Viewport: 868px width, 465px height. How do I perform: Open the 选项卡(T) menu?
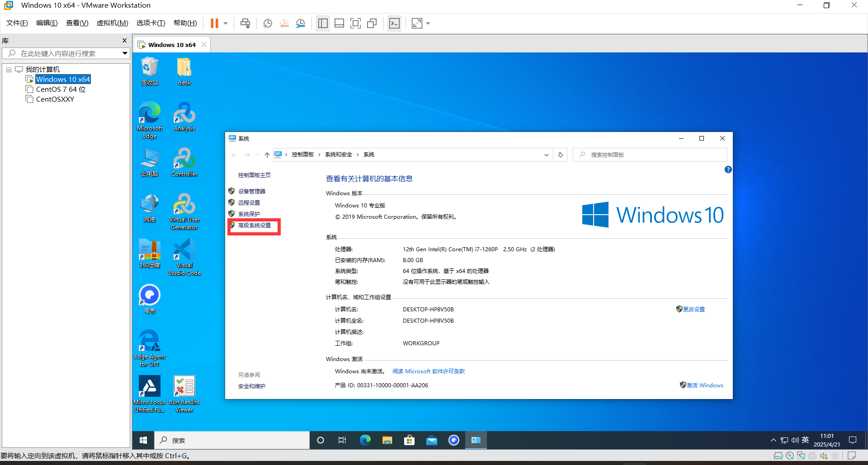pyautogui.click(x=151, y=23)
